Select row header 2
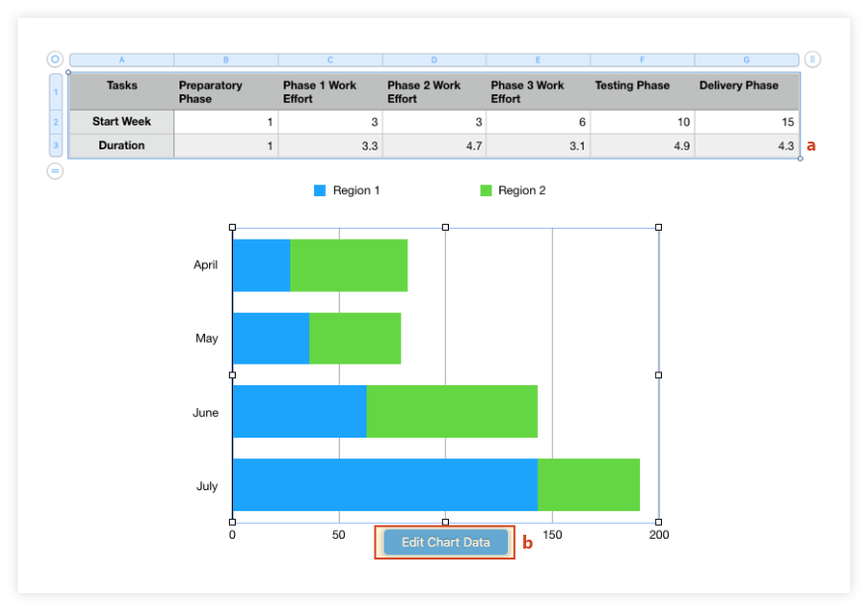Screen dimensions: 868x611 pos(54,121)
